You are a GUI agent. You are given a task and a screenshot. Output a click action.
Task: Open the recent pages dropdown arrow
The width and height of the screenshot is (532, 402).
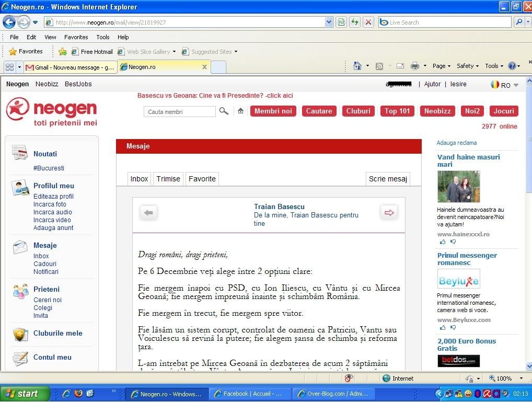pyautogui.click(x=36, y=23)
